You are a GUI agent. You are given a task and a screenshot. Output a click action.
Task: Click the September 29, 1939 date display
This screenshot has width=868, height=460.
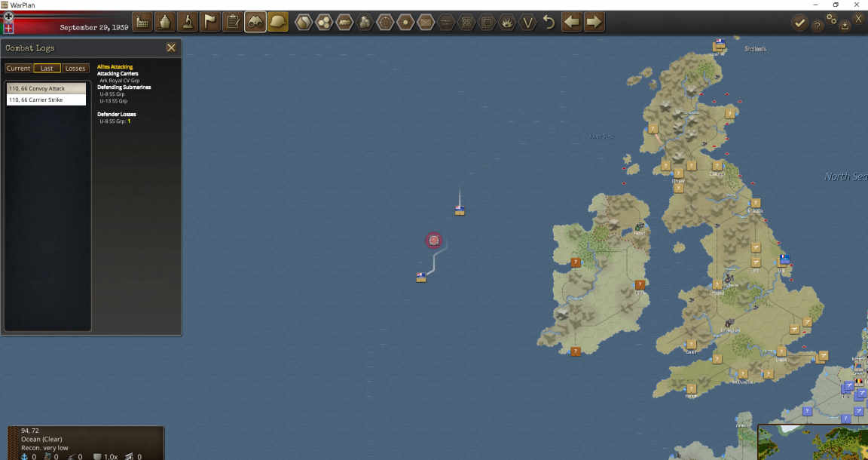[94, 27]
